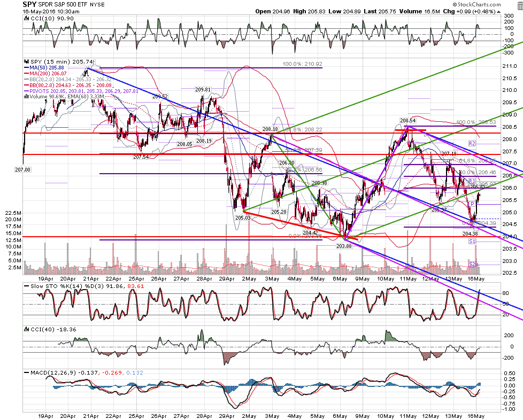Click the R1 pivot marker
This screenshot has width=523, height=420.
click(x=472, y=181)
